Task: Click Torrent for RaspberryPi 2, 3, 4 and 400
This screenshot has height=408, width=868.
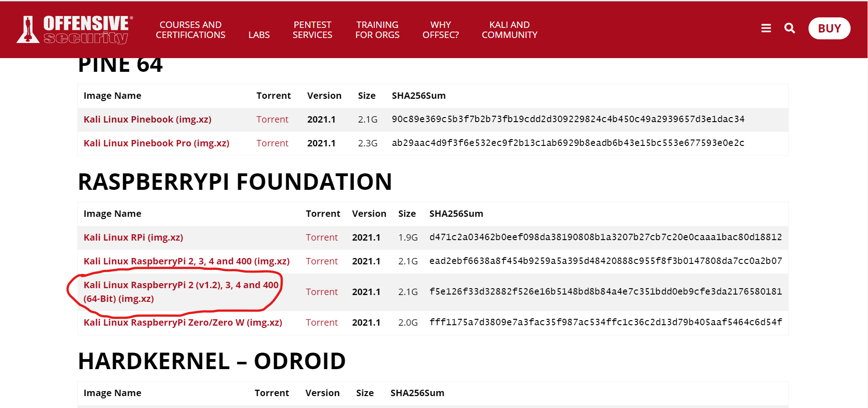Action: 322,261
